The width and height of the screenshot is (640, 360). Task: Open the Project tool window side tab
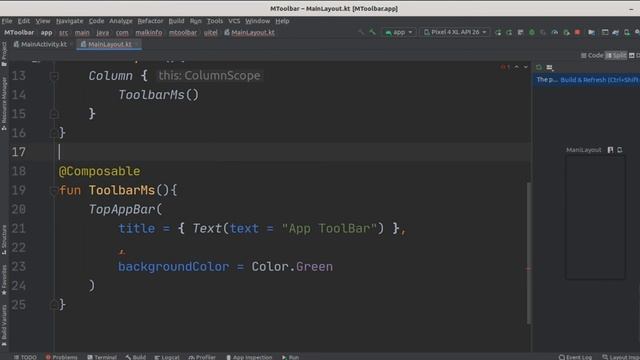[4, 53]
